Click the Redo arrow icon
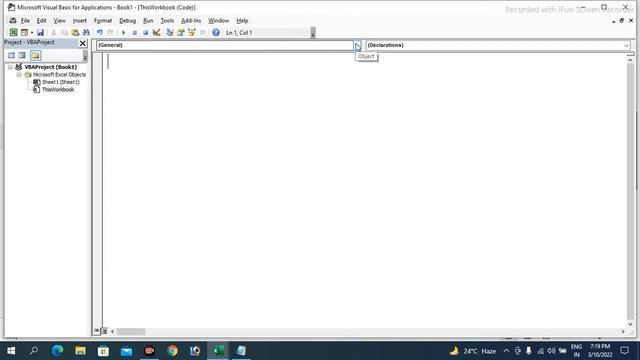This screenshot has width=640, height=360. pos(110,32)
